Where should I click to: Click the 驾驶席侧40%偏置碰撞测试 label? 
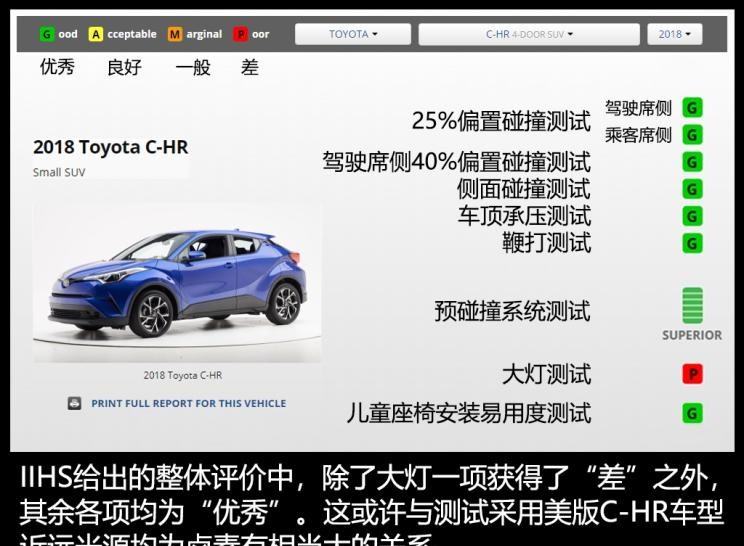pyautogui.click(x=457, y=162)
